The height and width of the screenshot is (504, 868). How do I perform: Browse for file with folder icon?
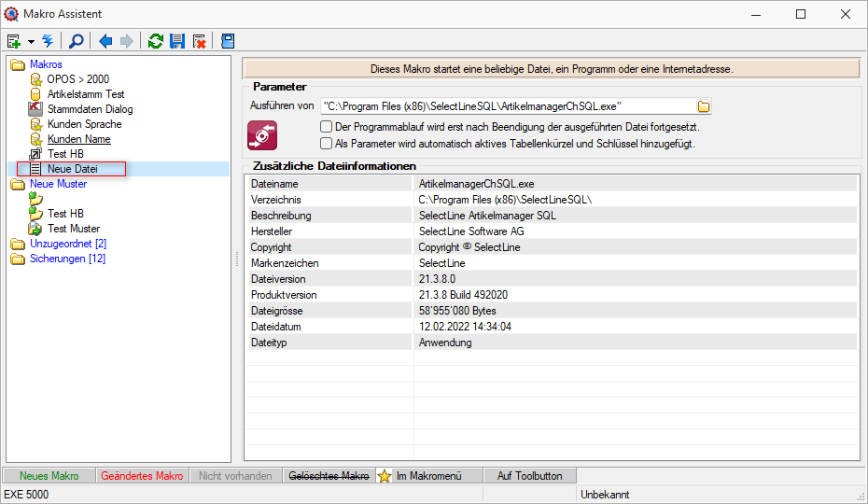click(x=704, y=106)
